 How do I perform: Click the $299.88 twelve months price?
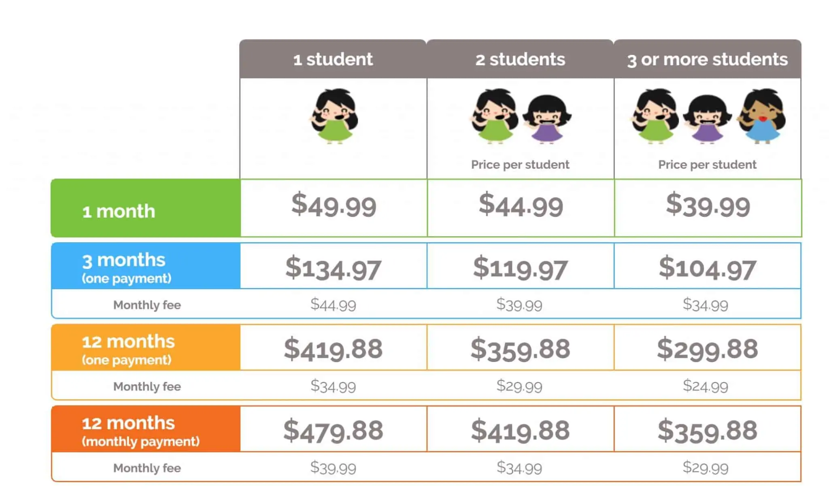[707, 349]
